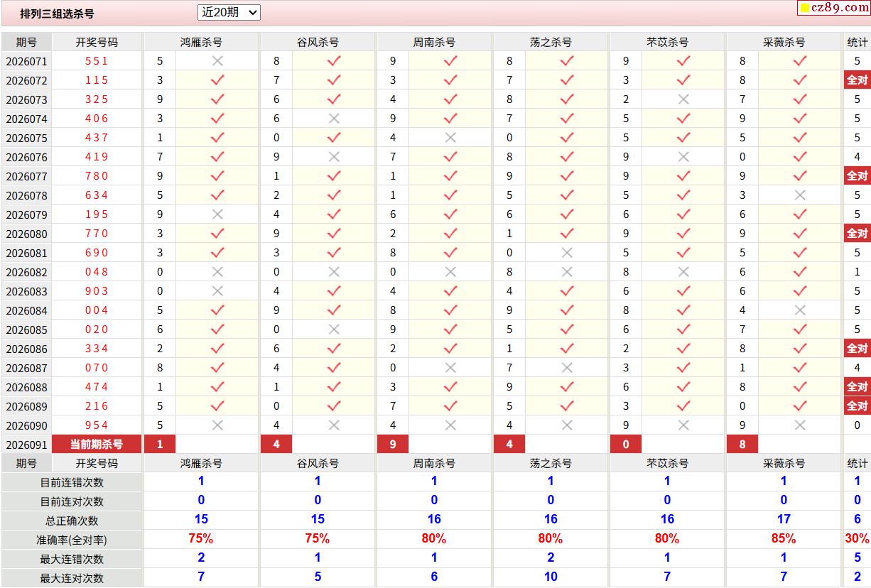Click the 排列三组选杀号 page title
The height and width of the screenshot is (588, 871).
point(57,13)
